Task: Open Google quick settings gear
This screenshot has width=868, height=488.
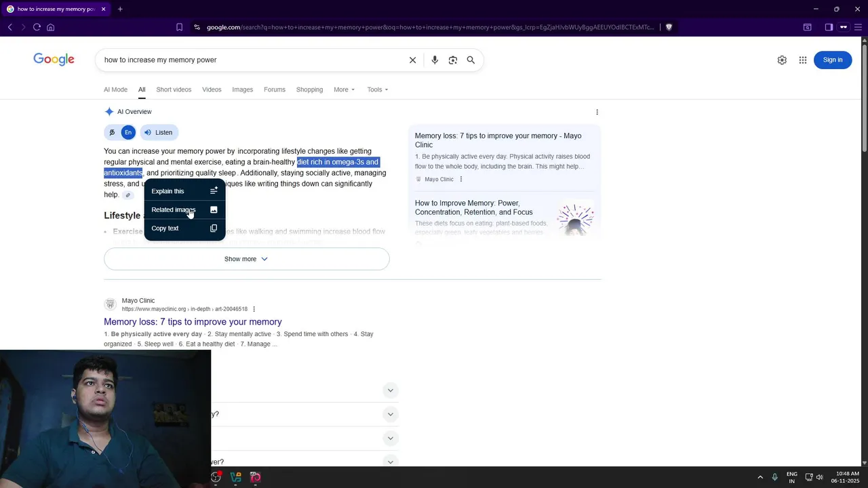Action: [782, 60]
